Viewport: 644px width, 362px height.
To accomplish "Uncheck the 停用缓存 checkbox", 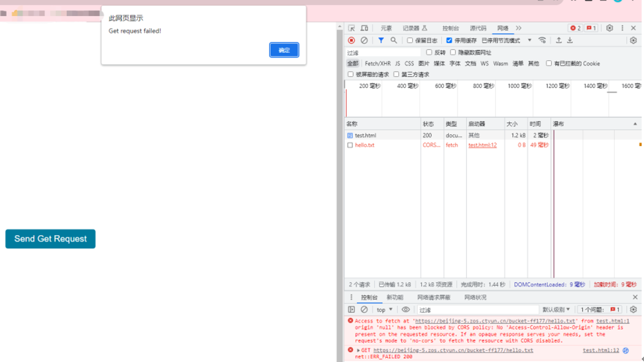I will [449, 40].
